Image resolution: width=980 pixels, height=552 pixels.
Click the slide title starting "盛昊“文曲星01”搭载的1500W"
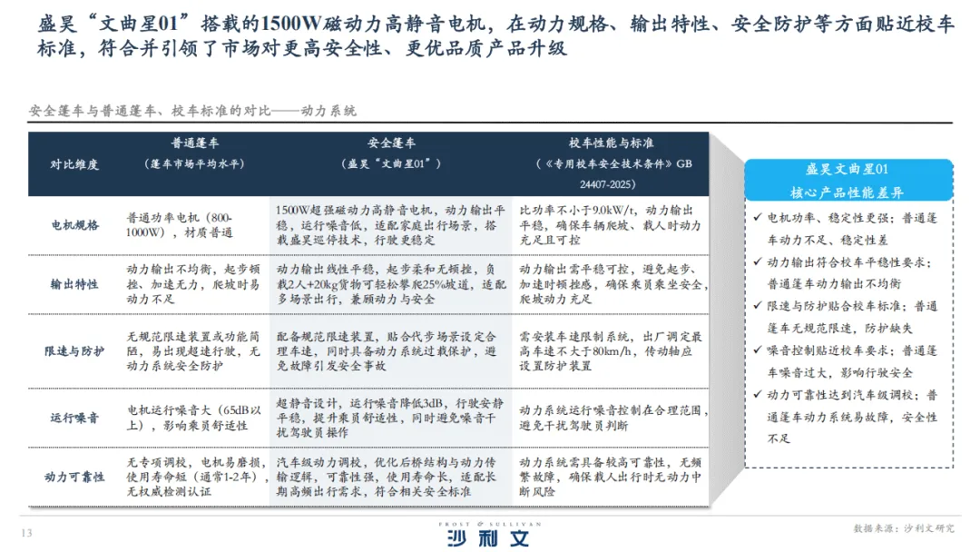coord(495,35)
